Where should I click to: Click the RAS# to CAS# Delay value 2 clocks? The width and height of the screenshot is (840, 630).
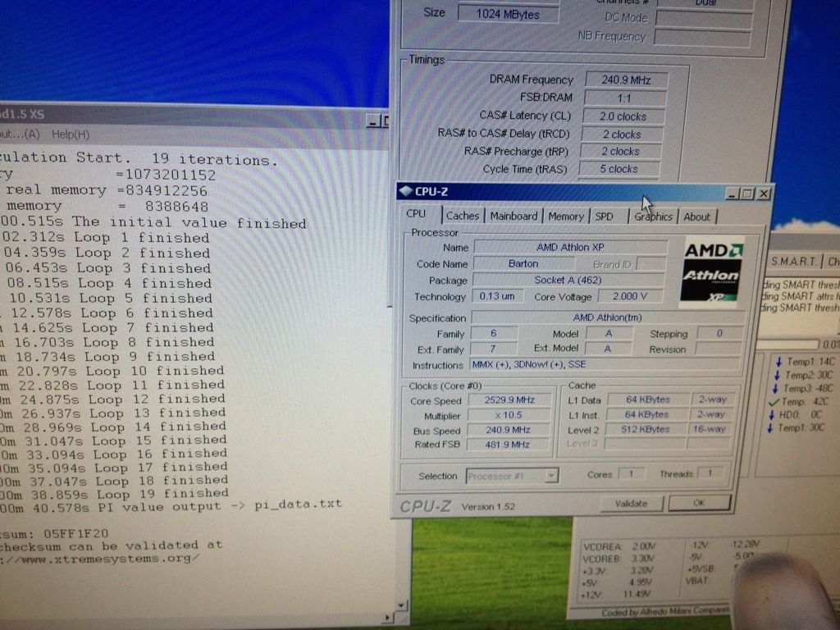(622, 135)
